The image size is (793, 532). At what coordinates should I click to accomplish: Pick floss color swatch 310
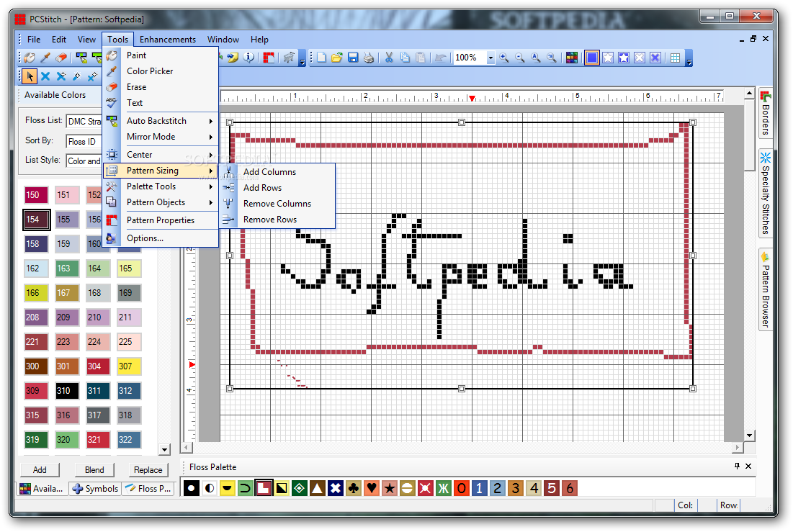click(67, 390)
